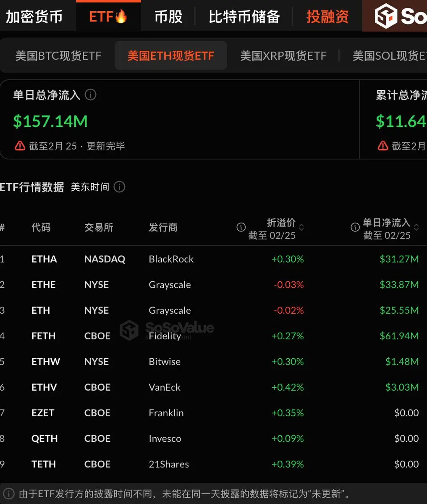Open the ETHE ticker link
The width and height of the screenshot is (427, 504).
pos(44,285)
